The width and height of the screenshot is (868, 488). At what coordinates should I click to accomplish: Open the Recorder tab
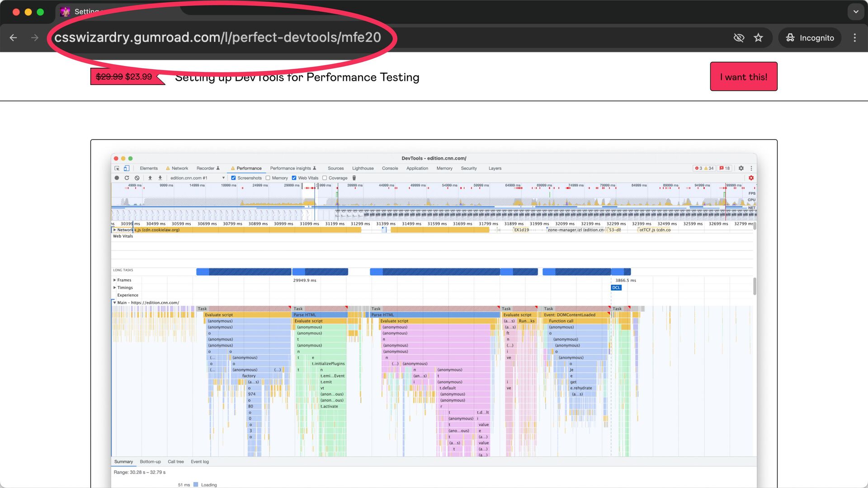pyautogui.click(x=208, y=168)
